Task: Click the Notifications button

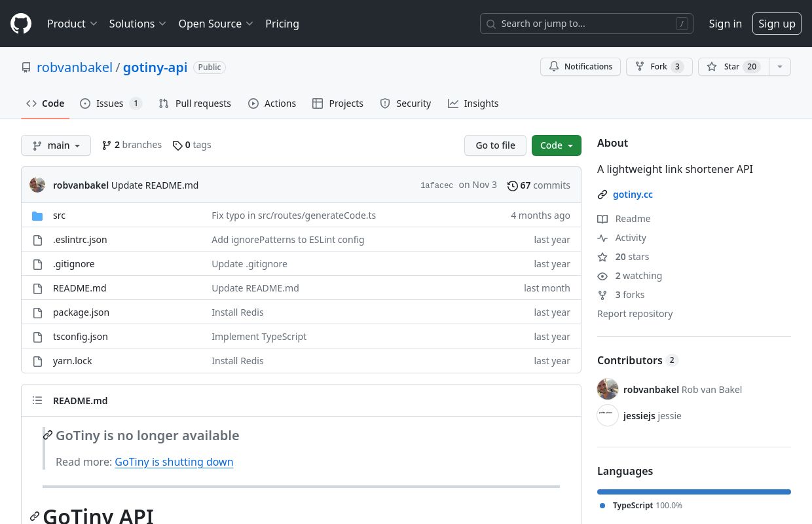Action: [x=580, y=67]
